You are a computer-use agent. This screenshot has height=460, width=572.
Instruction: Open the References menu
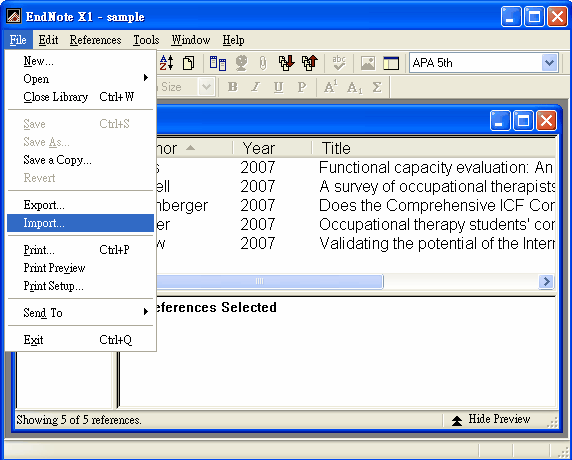[95, 39]
